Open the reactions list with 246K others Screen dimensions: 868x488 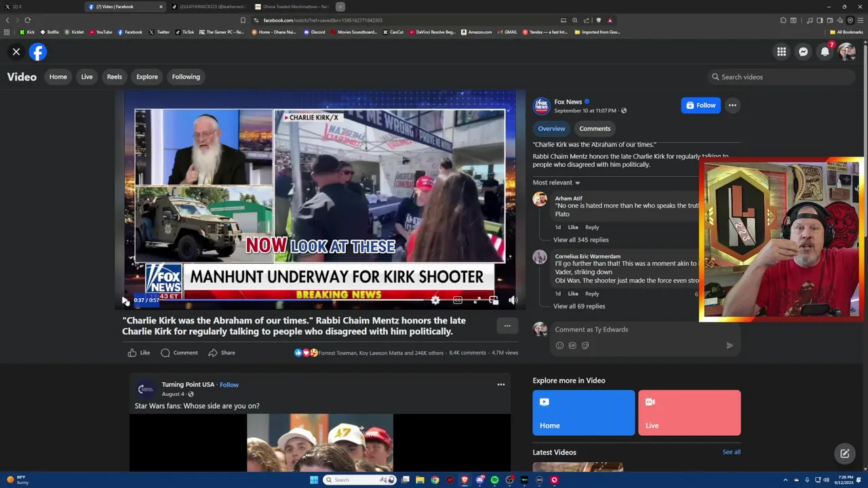click(x=381, y=352)
